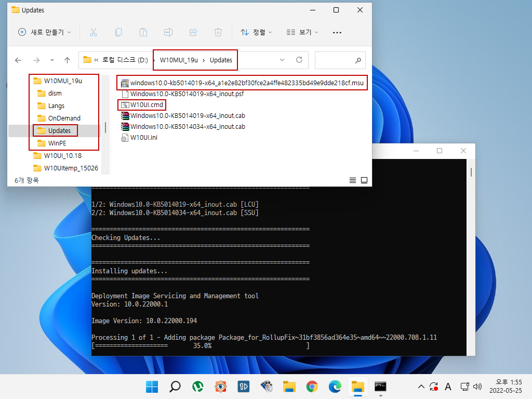The height and width of the screenshot is (399, 532).
Task: Expand the hidden path chevrons in address bar
Action: coord(96,60)
